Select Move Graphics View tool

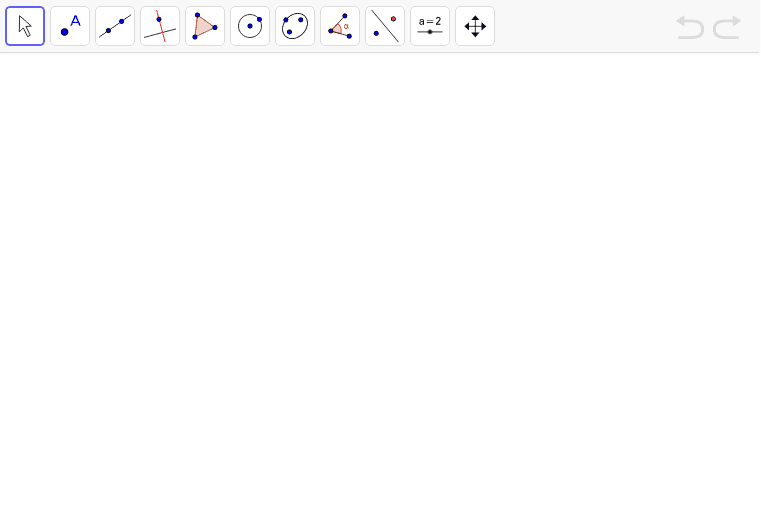pos(475,26)
